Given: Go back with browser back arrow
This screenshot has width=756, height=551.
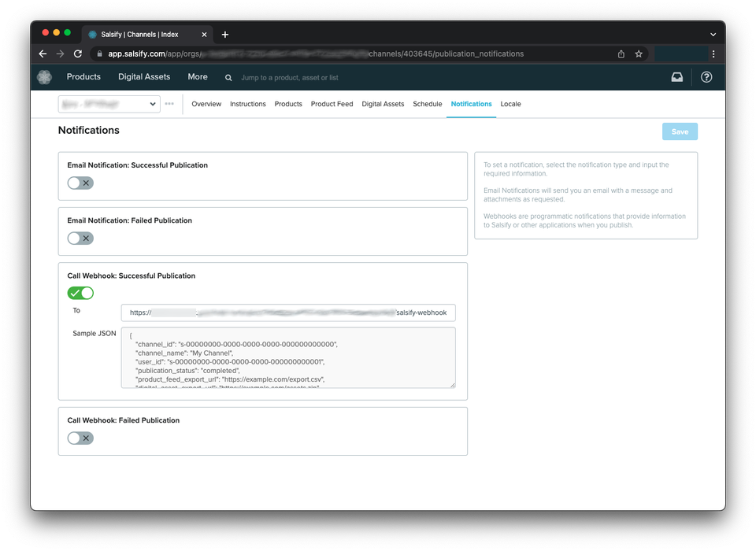Looking at the screenshot, I should pos(43,54).
